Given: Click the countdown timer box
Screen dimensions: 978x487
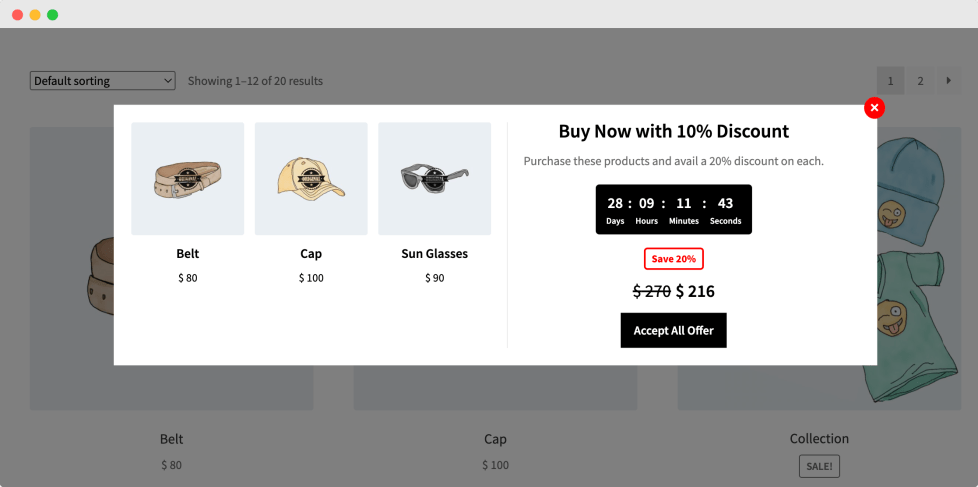Looking at the screenshot, I should pyautogui.click(x=673, y=209).
